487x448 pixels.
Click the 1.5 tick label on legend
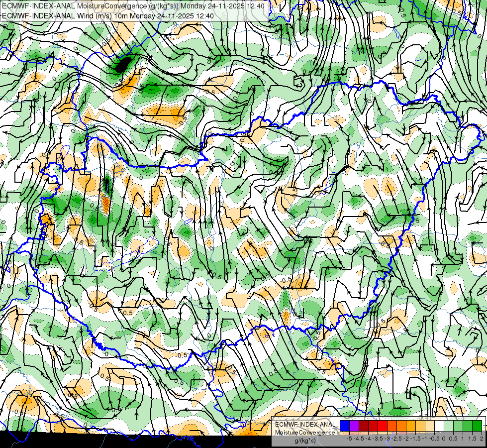pyautogui.click(x=472, y=439)
